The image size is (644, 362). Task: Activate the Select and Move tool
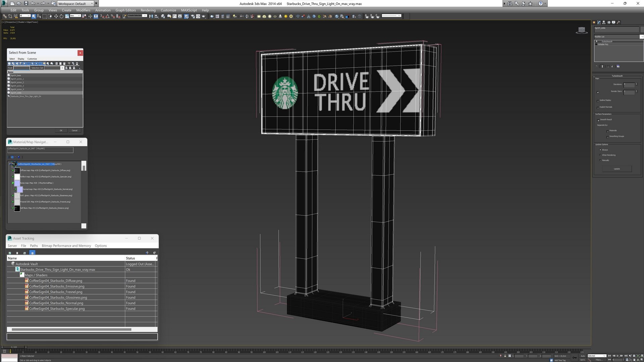point(56,16)
